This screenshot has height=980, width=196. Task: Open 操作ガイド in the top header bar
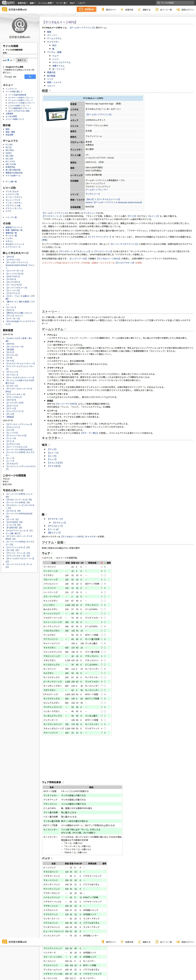tap(108, 9)
